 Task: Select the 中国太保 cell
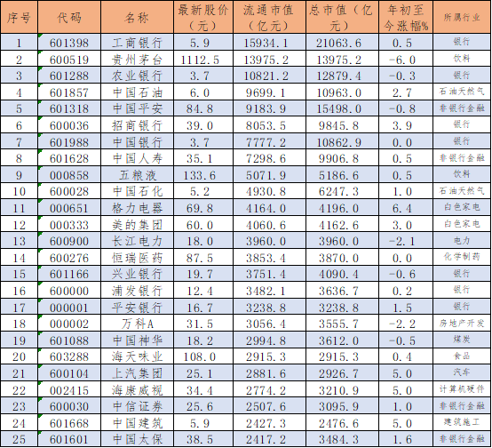(x=137, y=438)
